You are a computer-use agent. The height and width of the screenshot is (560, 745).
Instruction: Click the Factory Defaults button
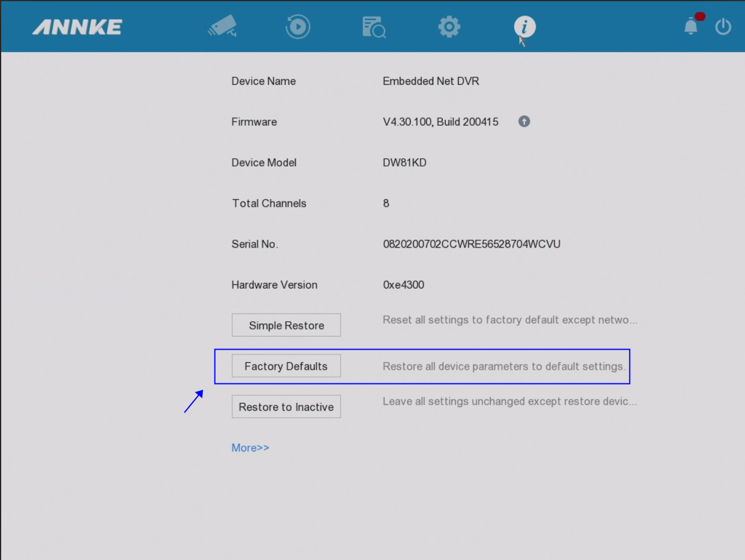pos(286,366)
